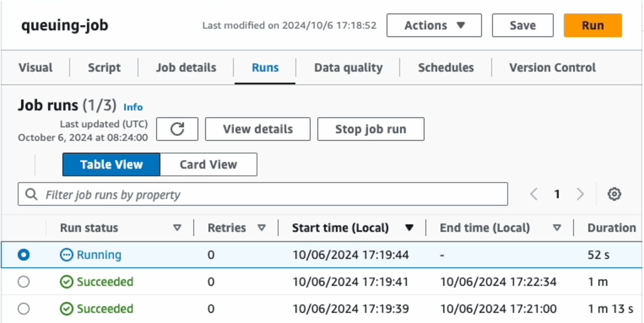Go to next page arrow

coord(580,194)
